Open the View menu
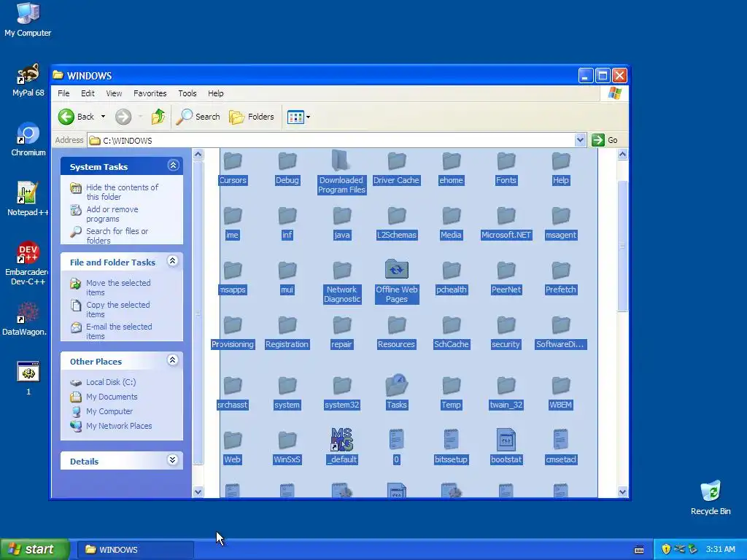Viewport: 747px width, 560px height. click(114, 93)
